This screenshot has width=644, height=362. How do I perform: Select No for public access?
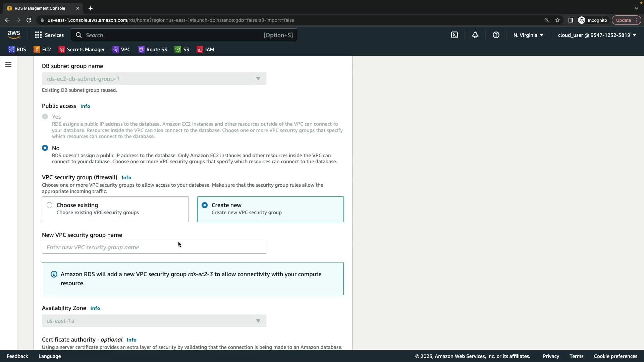(x=45, y=148)
